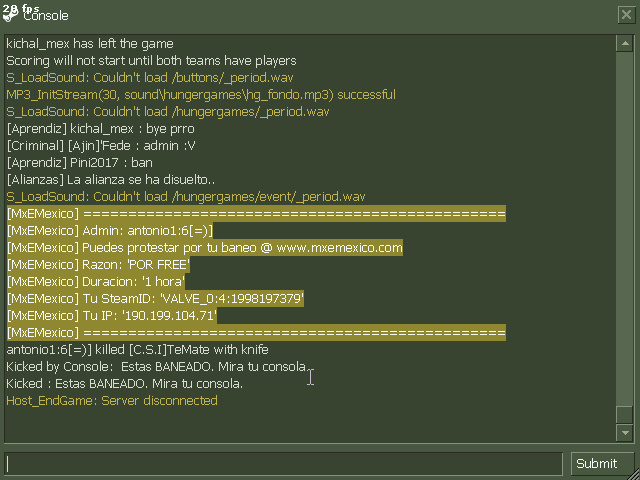Click the empty scrollbar track above the thumb

624,229
